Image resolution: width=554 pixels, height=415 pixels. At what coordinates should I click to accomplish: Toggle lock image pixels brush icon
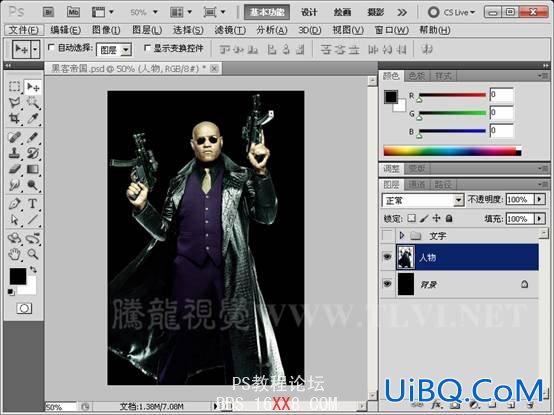tap(424, 218)
